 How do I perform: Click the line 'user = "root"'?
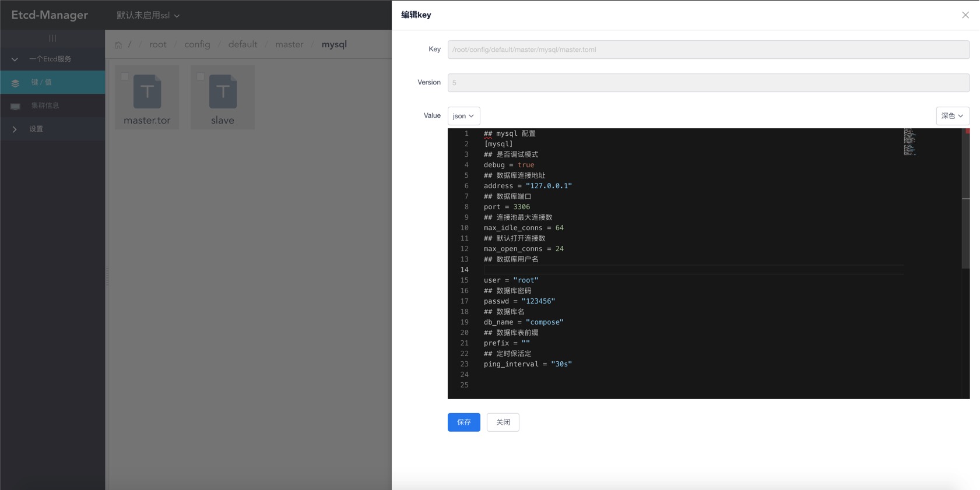point(511,280)
